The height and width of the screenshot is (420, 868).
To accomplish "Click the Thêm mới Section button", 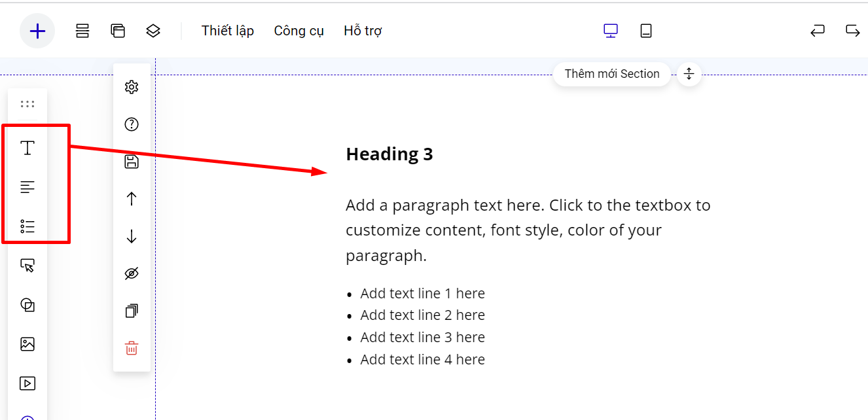I will (611, 74).
